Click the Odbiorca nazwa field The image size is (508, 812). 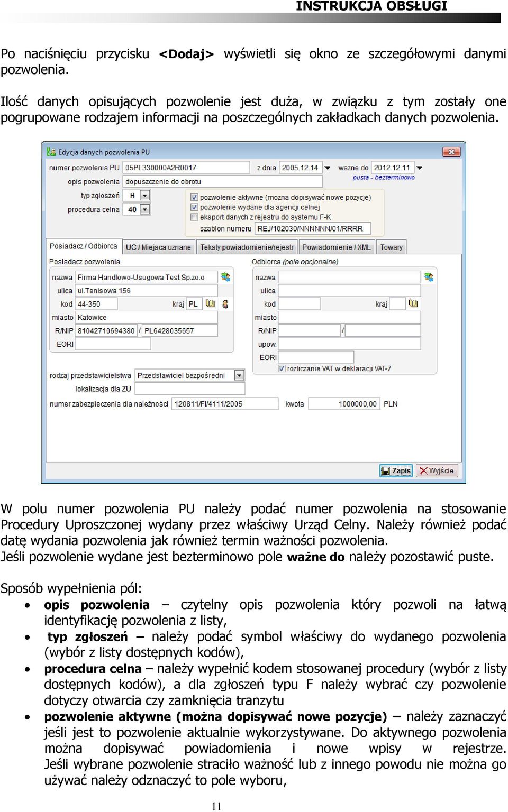coord(350,277)
